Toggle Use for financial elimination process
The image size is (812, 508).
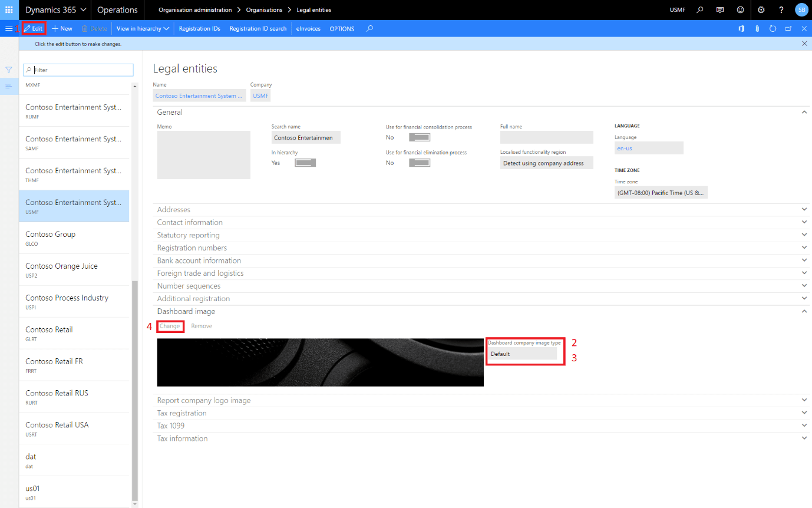click(x=420, y=163)
